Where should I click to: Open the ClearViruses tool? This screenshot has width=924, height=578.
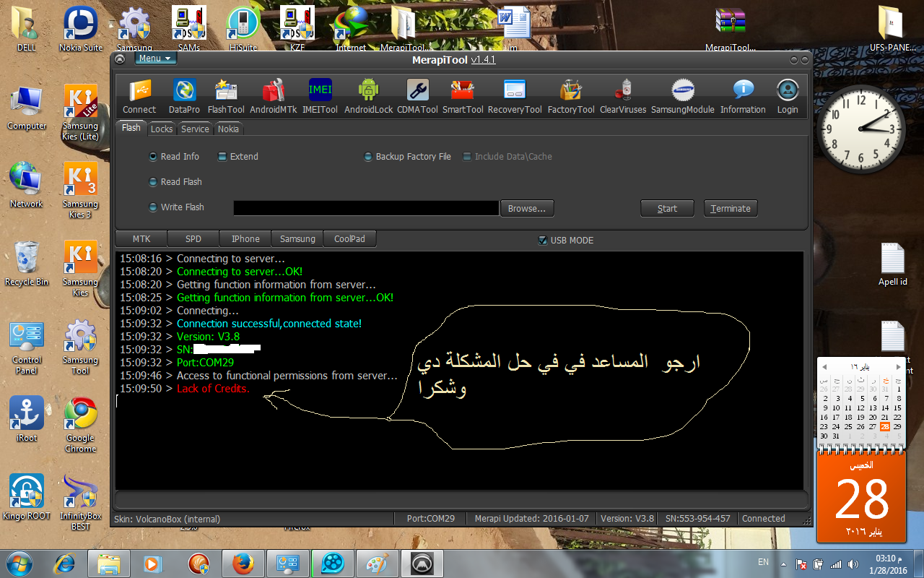pos(623,96)
